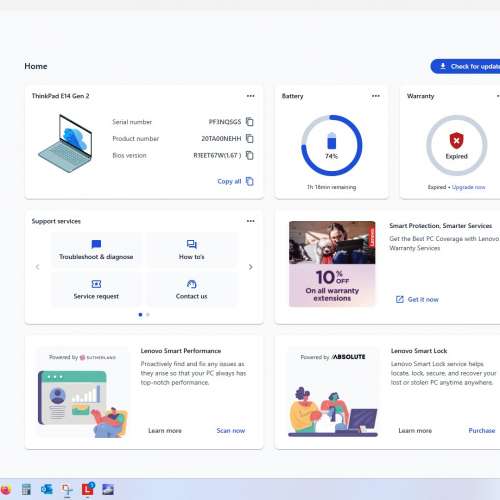Open the Contact us tile
This screenshot has width=500, height=500.
point(192,289)
